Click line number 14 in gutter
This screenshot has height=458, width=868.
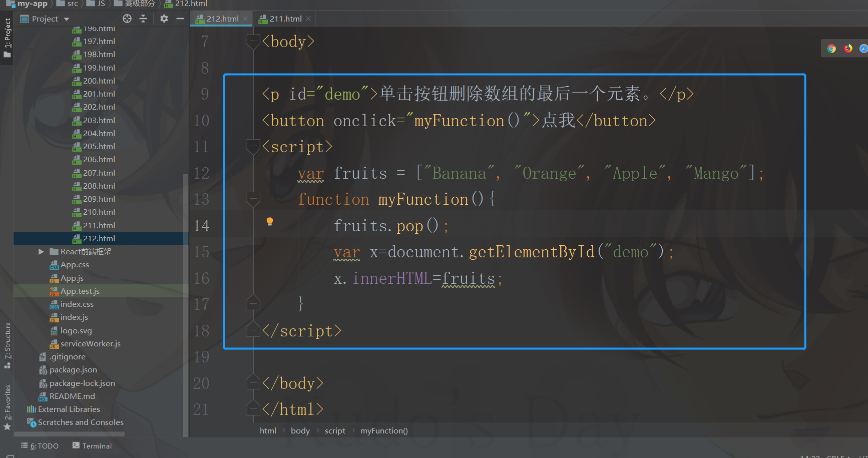[x=201, y=226]
